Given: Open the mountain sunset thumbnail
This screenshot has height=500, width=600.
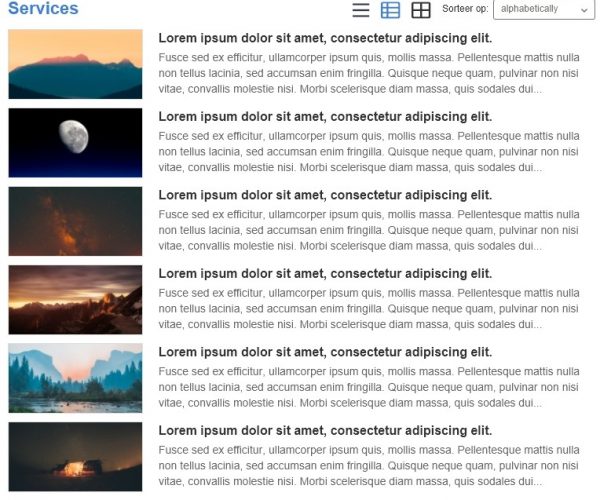Looking at the screenshot, I should pyautogui.click(x=75, y=64).
